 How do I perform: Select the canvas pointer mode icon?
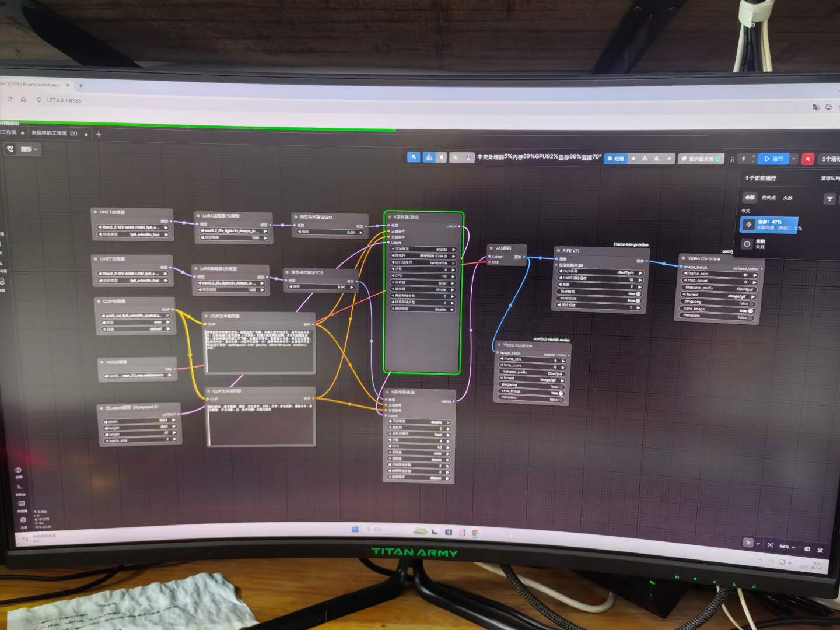pos(748,542)
